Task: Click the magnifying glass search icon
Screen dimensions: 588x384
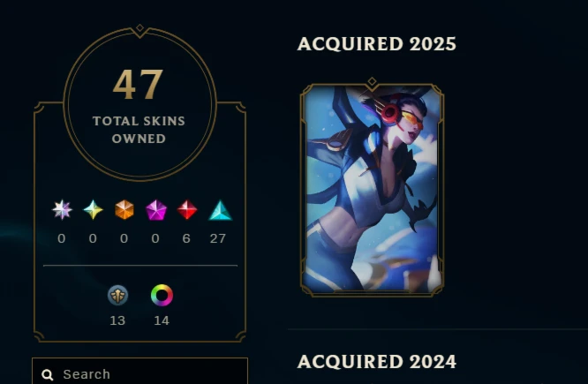Action: (x=48, y=374)
